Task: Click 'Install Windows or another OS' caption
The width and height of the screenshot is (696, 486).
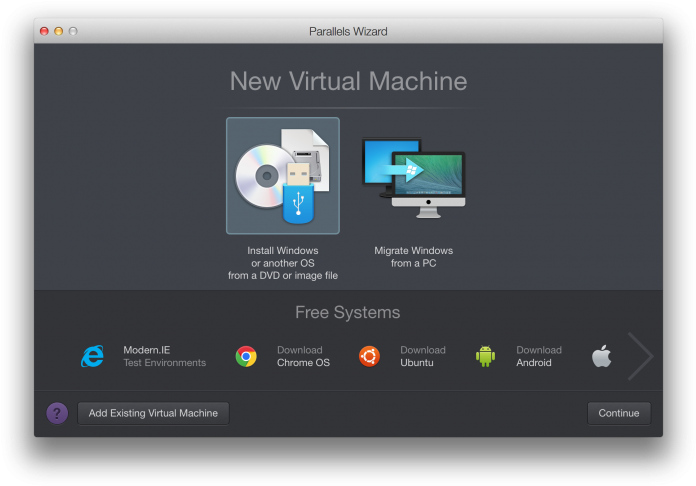Action: pos(283,263)
